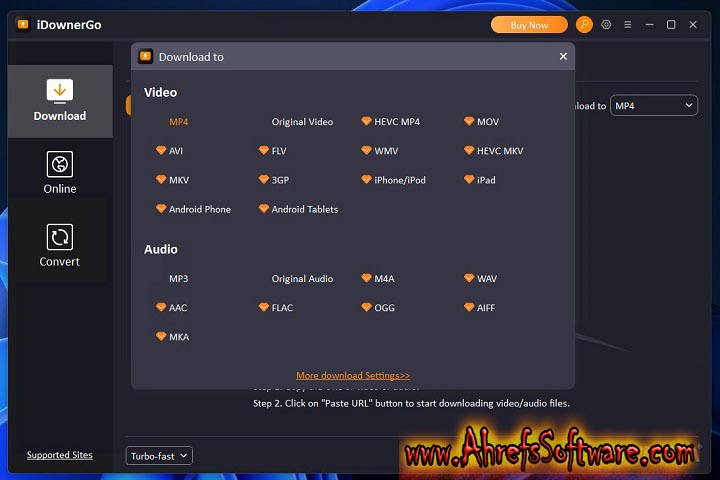The image size is (720, 480).
Task: Select MP3 audio format
Action: point(178,279)
